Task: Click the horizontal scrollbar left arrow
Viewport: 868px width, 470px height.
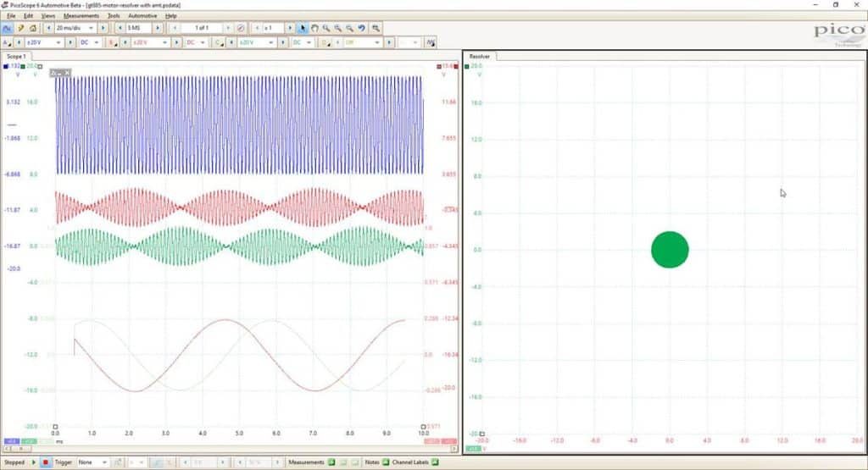Action: [x=7, y=449]
